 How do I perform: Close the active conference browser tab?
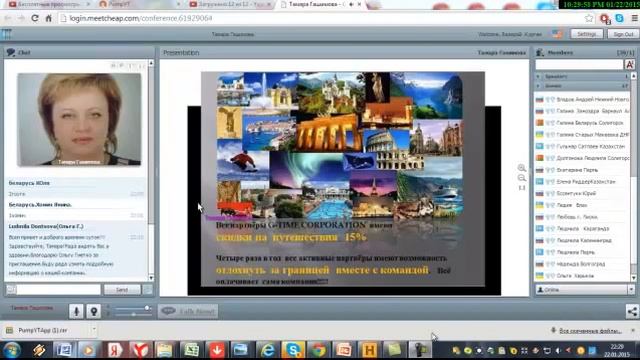click(x=359, y=4)
